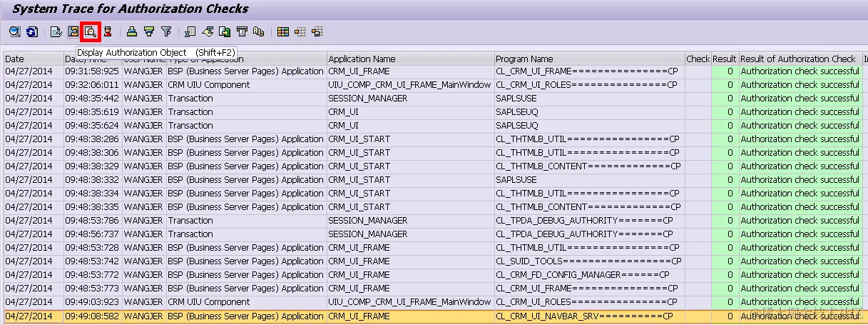This screenshot has height=325, width=868.
Task: Click the Application Name column header
Action: [x=411, y=59]
